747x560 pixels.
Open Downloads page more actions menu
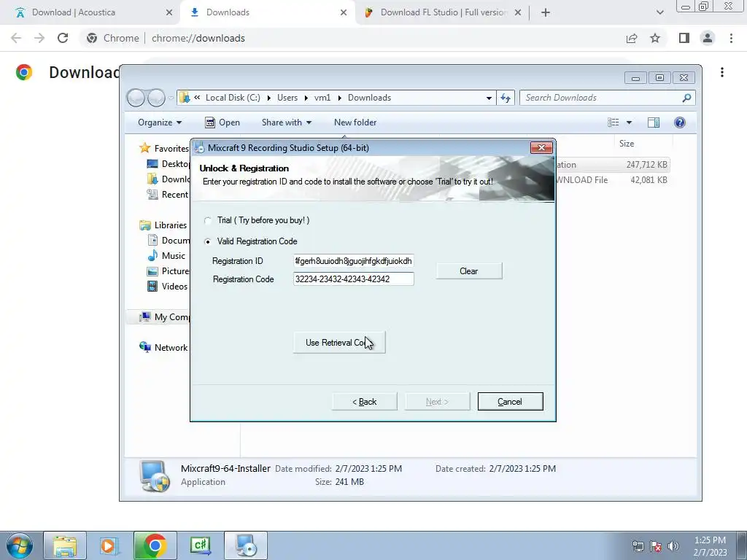[x=722, y=72]
